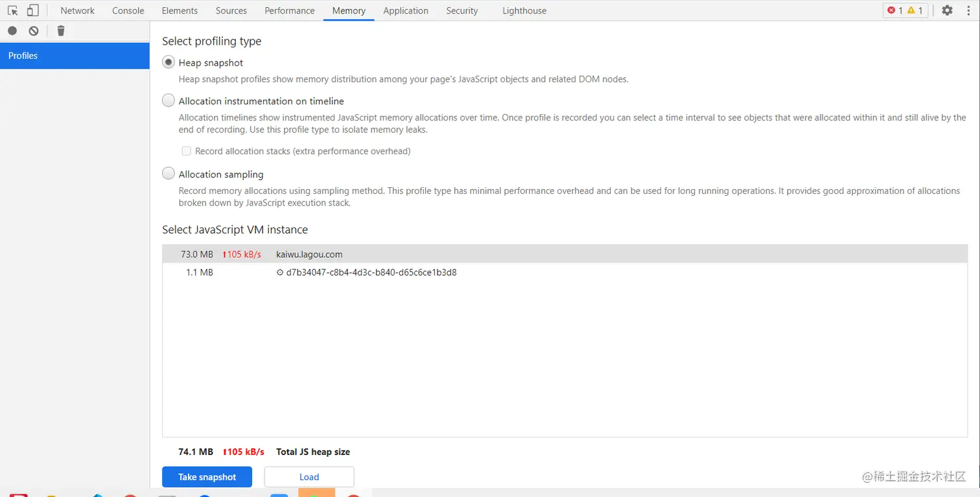Image resolution: width=980 pixels, height=497 pixels.
Task: Open the DevTools settings gear
Action: [947, 10]
